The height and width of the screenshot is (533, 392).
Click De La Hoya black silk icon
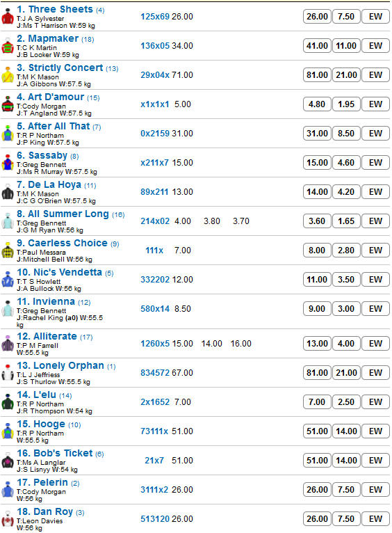coord(8,192)
